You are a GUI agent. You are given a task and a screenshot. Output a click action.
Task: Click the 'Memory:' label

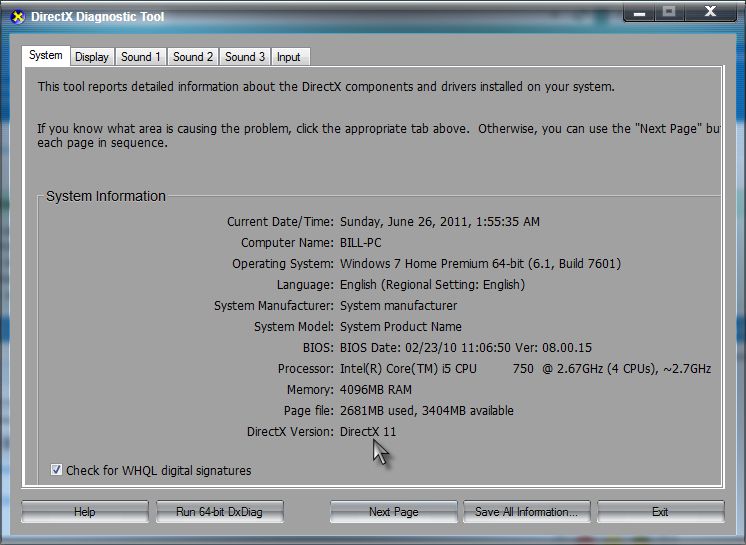pos(310,389)
